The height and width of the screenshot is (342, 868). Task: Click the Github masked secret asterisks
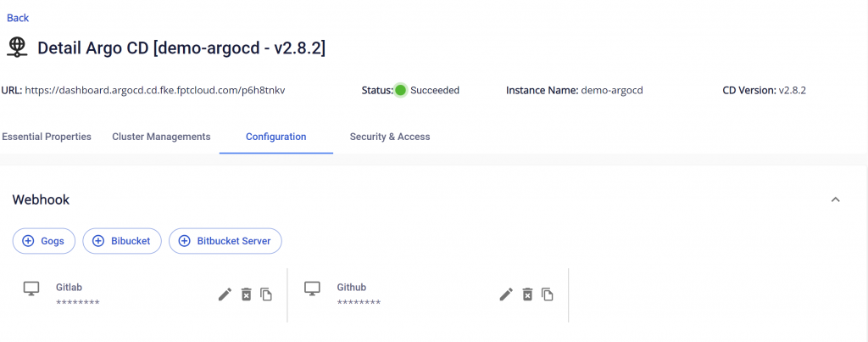[x=359, y=302]
